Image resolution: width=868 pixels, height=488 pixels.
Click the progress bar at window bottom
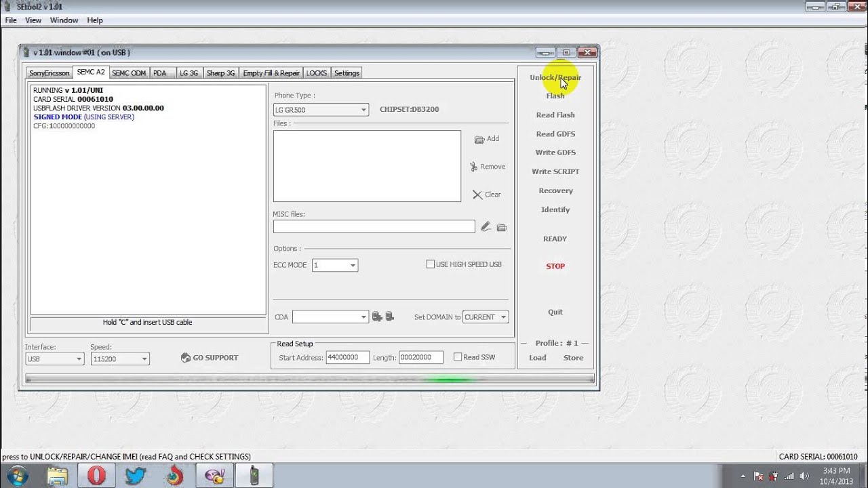pos(310,379)
